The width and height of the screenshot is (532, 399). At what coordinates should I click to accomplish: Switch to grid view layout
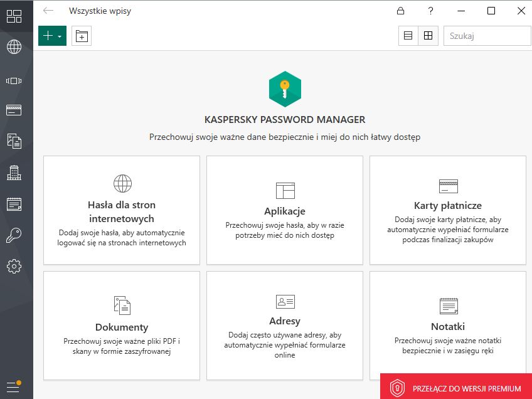coord(428,36)
